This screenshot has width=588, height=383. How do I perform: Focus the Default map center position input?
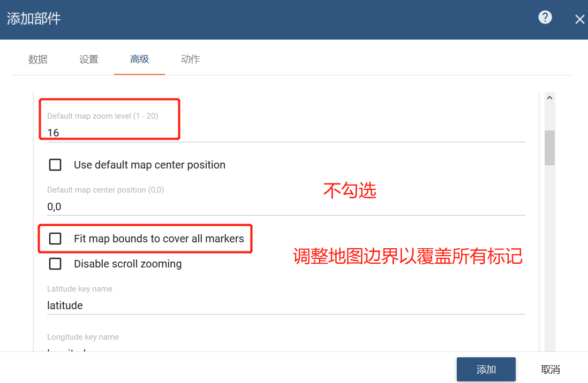click(286, 206)
